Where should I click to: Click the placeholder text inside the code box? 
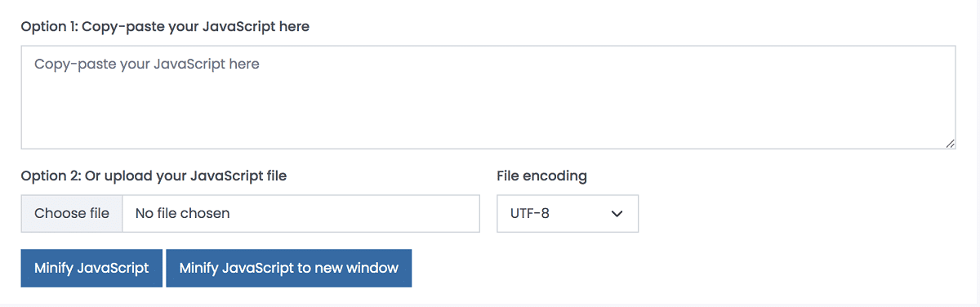tap(147, 64)
